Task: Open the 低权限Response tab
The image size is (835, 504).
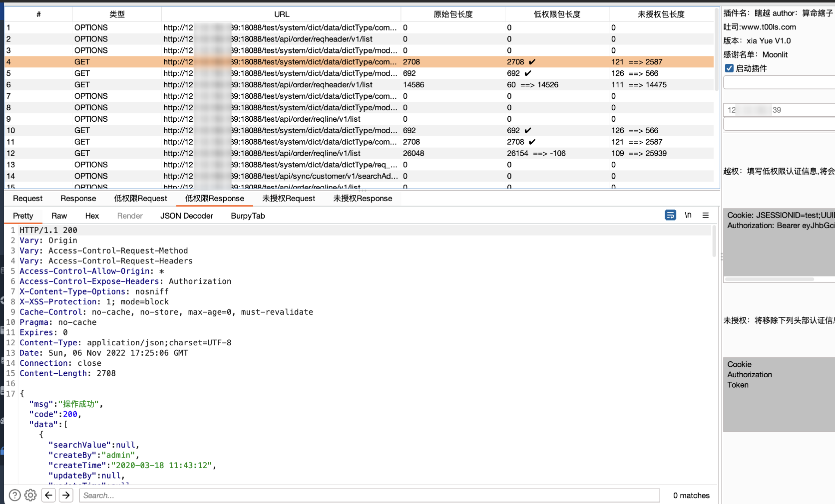Action: pyautogui.click(x=215, y=199)
